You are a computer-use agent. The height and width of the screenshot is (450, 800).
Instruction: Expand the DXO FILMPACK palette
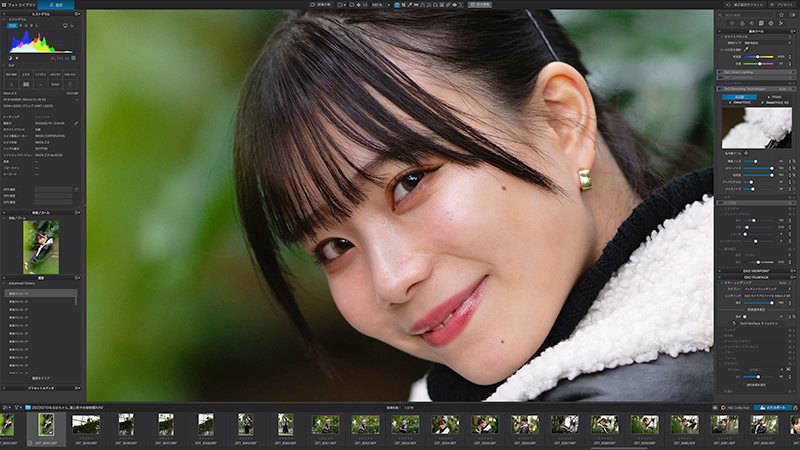coord(756,277)
